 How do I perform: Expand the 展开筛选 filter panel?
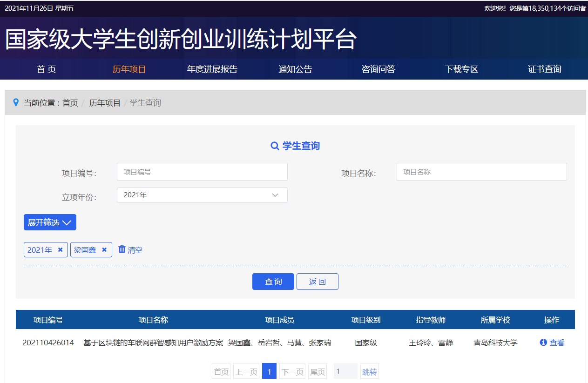[50, 222]
